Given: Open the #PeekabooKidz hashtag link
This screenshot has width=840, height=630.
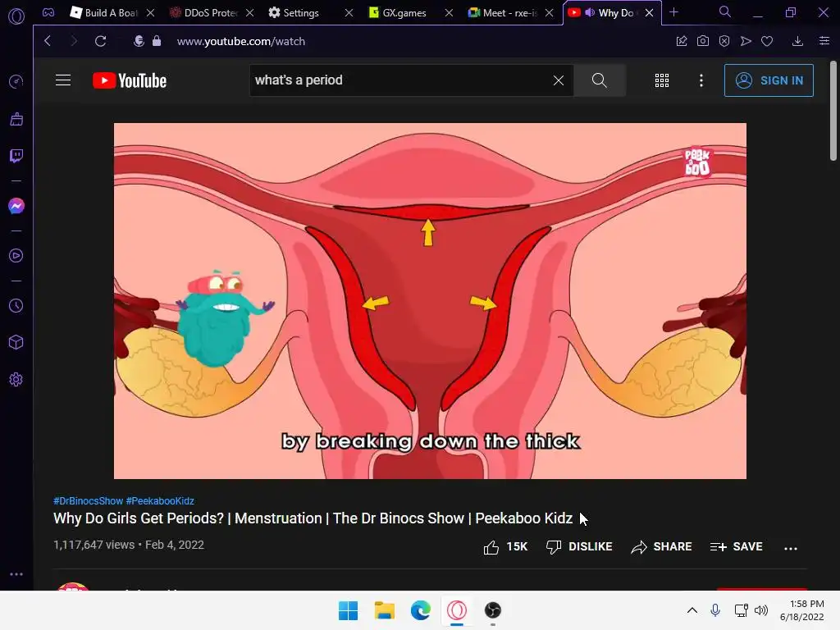Looking at the screenshot, I should [x=160, y=501].
